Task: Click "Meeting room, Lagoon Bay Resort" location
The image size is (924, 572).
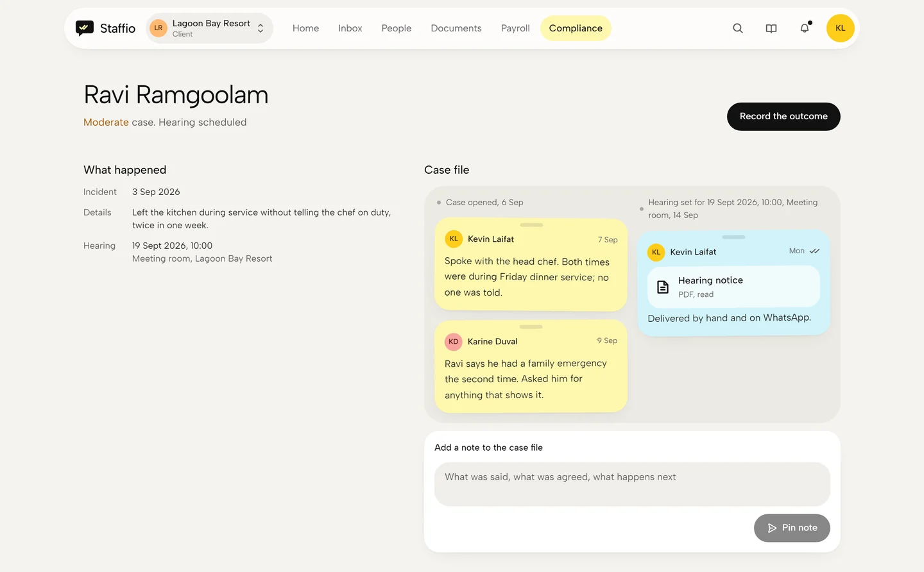Action: coord(202,258)
